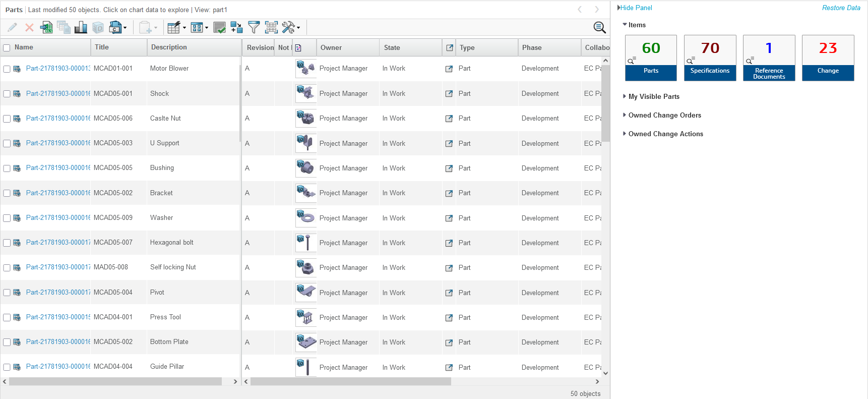The image size is (868, 399).
Task: Click the State column header
Action: click(x=392, y=48)
